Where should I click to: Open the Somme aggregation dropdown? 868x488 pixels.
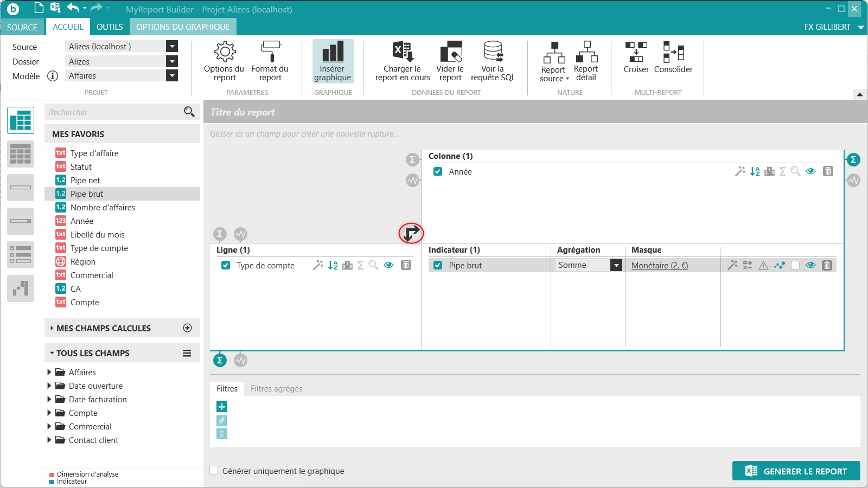(616, 265)
